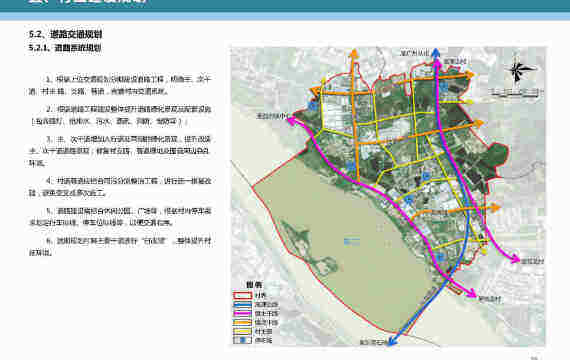Click the orange line legend swatch
570x360 pixels.
tap(242, 322)
